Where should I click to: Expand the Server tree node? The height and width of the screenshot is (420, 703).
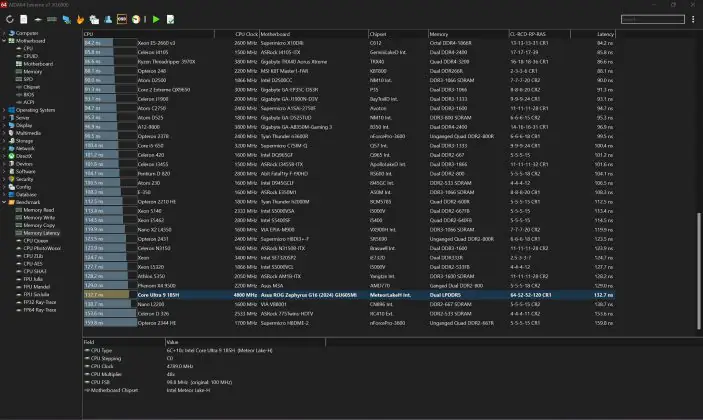[4, 117]
